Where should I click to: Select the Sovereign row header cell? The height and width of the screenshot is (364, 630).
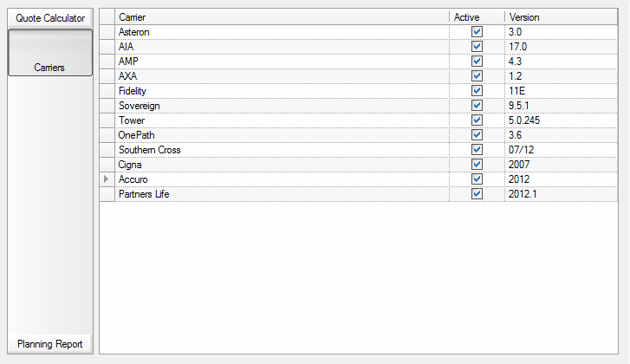coord(107,106)
